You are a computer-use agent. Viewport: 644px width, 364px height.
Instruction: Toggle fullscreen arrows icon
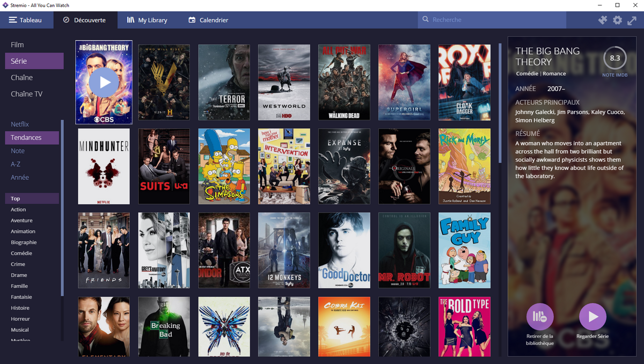coord(632,20)
